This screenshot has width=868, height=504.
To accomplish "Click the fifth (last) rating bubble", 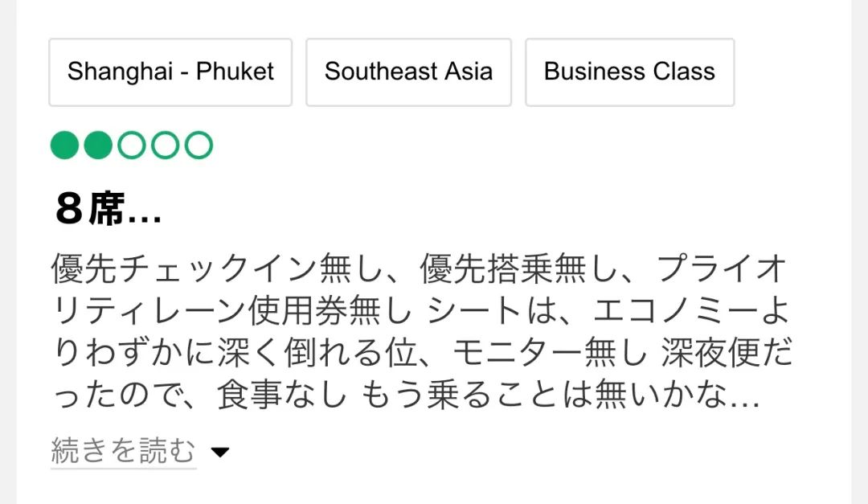I will [199, 145].
